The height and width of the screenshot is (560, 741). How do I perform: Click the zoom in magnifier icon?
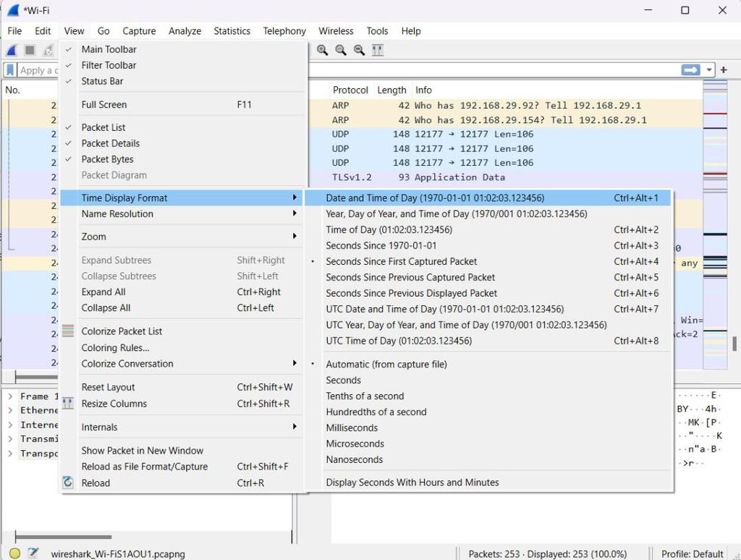pos(322,50)
